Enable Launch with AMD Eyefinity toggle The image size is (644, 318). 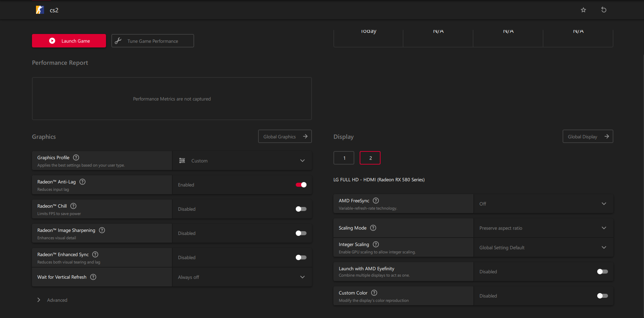coord(603,272)
